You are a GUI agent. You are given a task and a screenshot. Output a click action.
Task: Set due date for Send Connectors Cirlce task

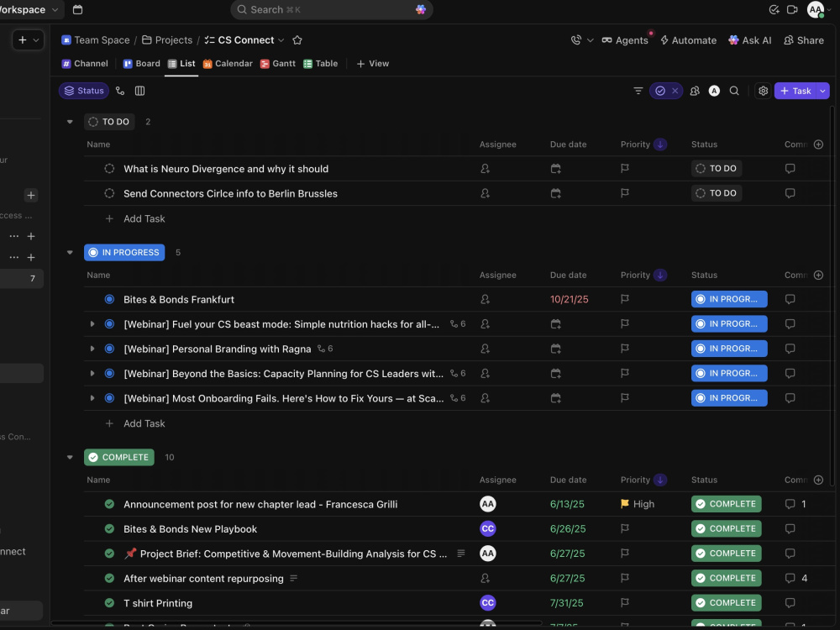point(555,193)
